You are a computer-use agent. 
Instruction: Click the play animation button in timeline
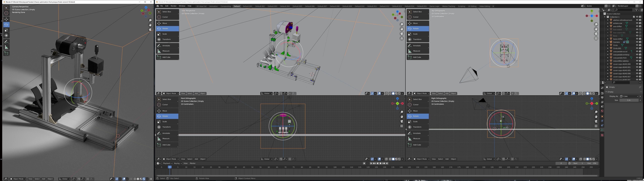pyautogui.click(x=380, y=164)
